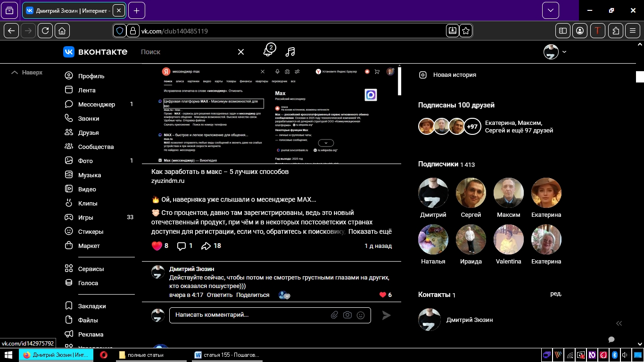Clear search with the X button
This screenshot has width=644, height=362.
click(241, 52)
